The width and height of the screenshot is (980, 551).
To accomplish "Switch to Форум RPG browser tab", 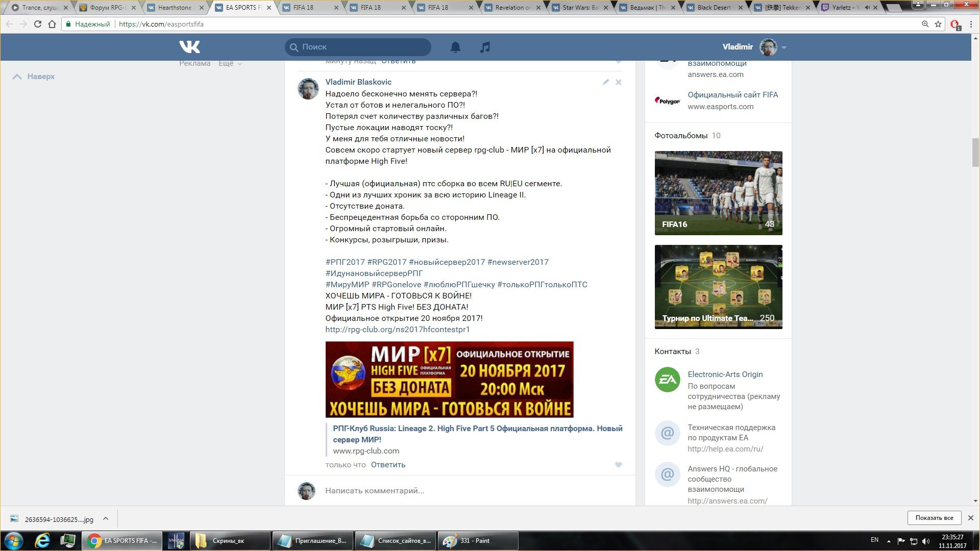I will [107, 8].
